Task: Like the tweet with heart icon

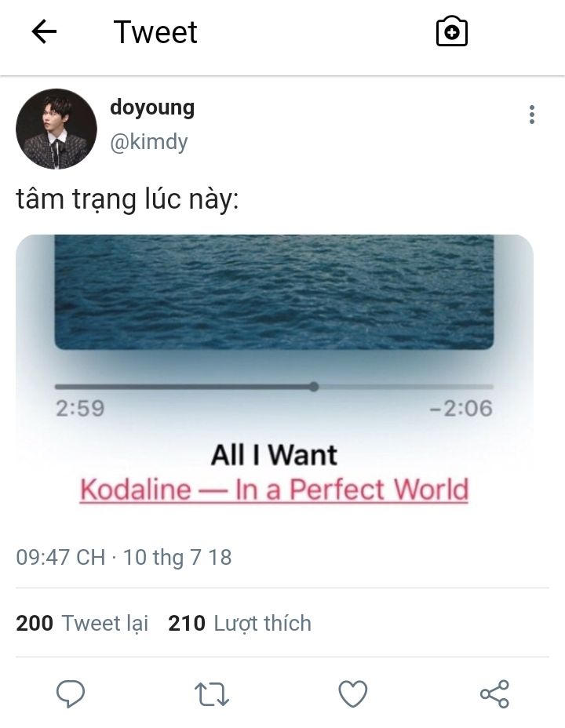Action: point(353,693)
